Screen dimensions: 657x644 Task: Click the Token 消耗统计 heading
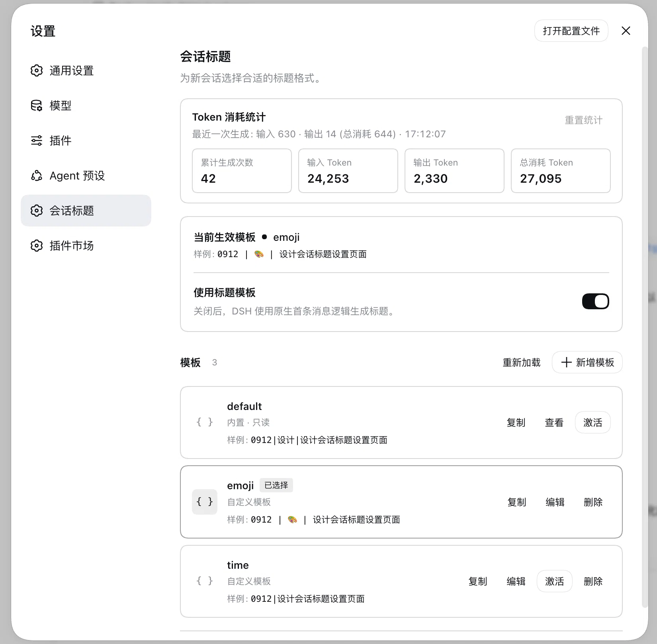click(229, 117)
